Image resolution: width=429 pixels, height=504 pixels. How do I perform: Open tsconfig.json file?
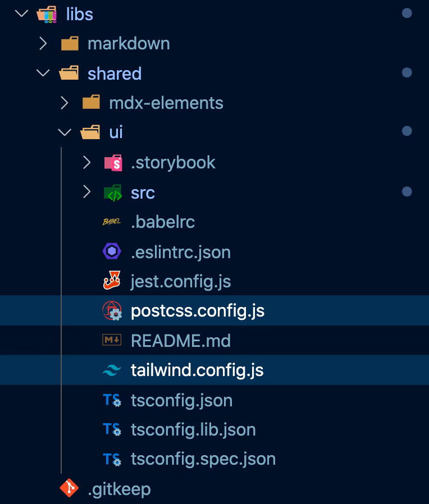pyautogui.click(x=181, y=400)
